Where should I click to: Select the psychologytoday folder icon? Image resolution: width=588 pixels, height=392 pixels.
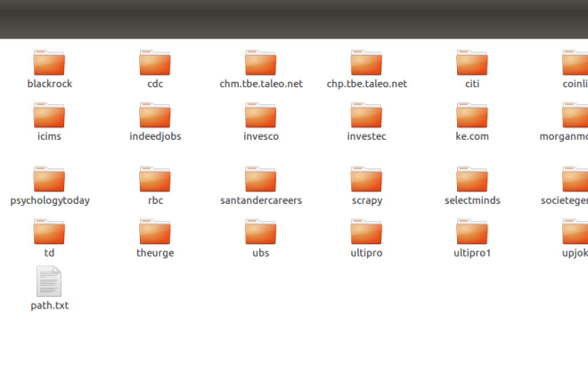49,179
